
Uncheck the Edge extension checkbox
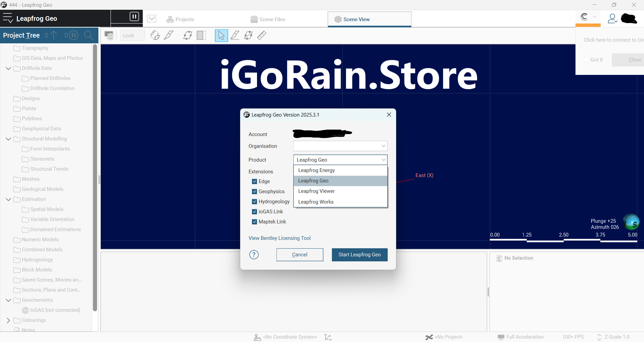tap(255, 181)
